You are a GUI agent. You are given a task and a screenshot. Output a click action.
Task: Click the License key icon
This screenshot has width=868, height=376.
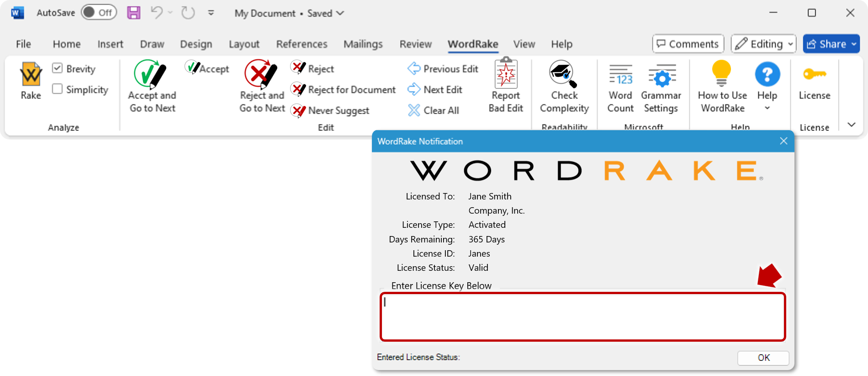[x=814, y=74]
